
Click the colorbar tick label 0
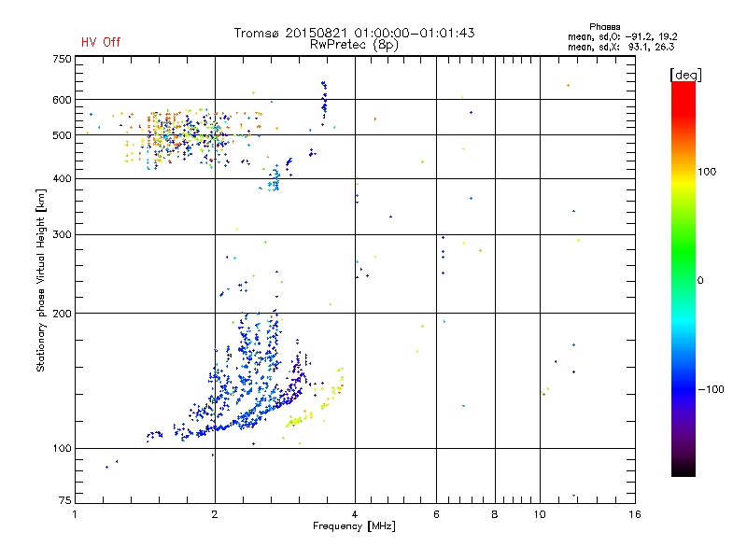[700, 281]
